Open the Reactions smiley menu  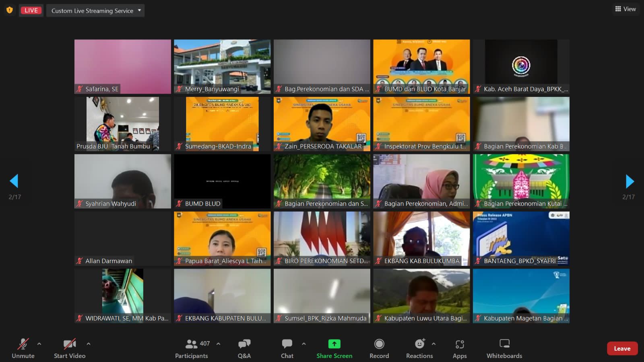(x=419, y=344)
